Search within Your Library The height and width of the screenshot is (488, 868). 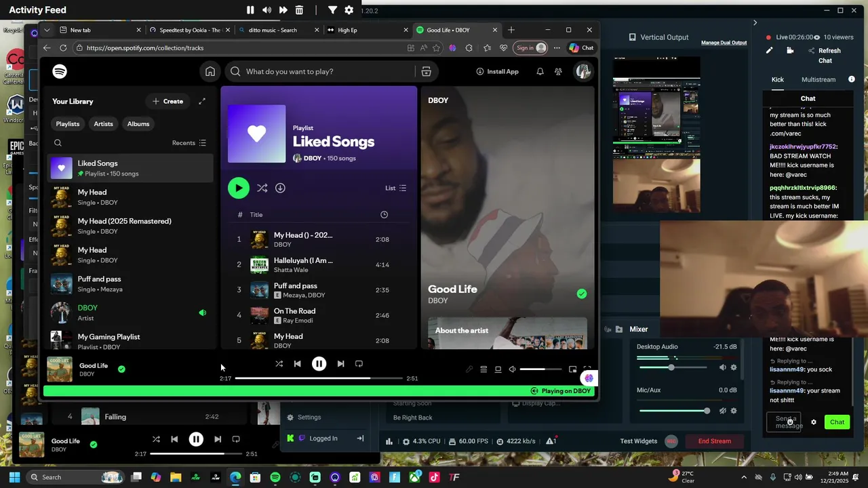pos(58,143)
